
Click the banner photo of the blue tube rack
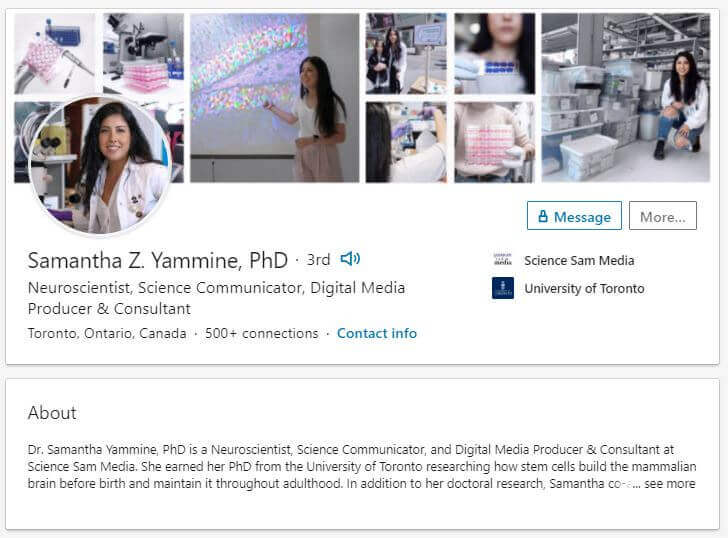coord(494,53)
